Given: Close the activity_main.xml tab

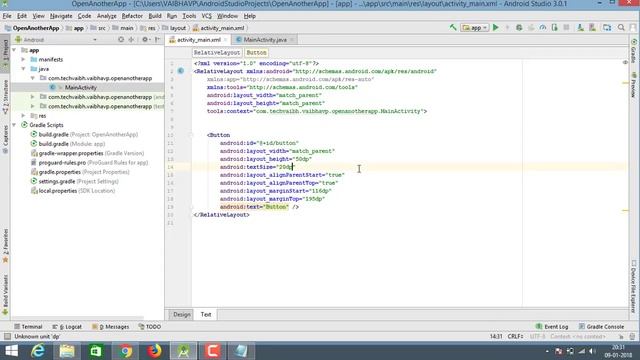Looking at the screenshot, I should tap(225, 40).
